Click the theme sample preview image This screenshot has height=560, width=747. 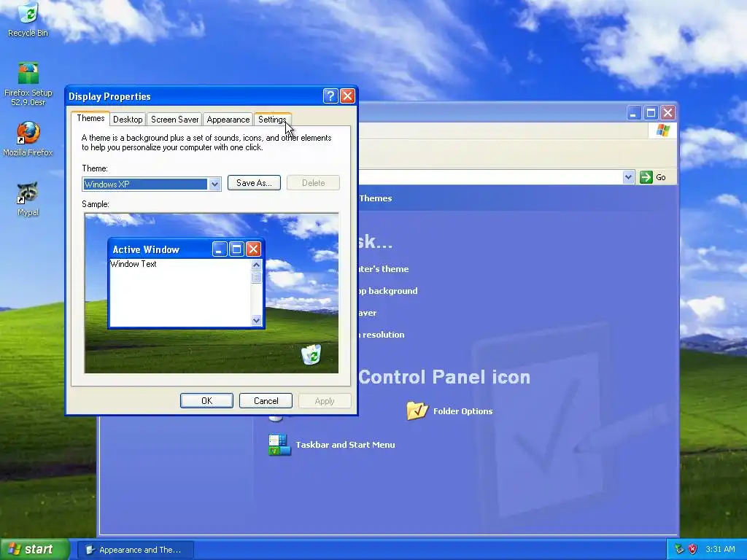pos(212,293)
